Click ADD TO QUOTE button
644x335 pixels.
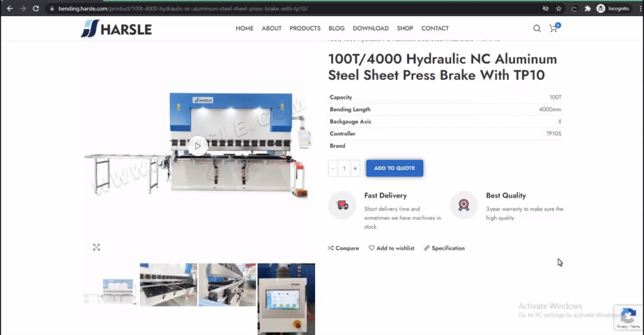click(x=394, y=168)
